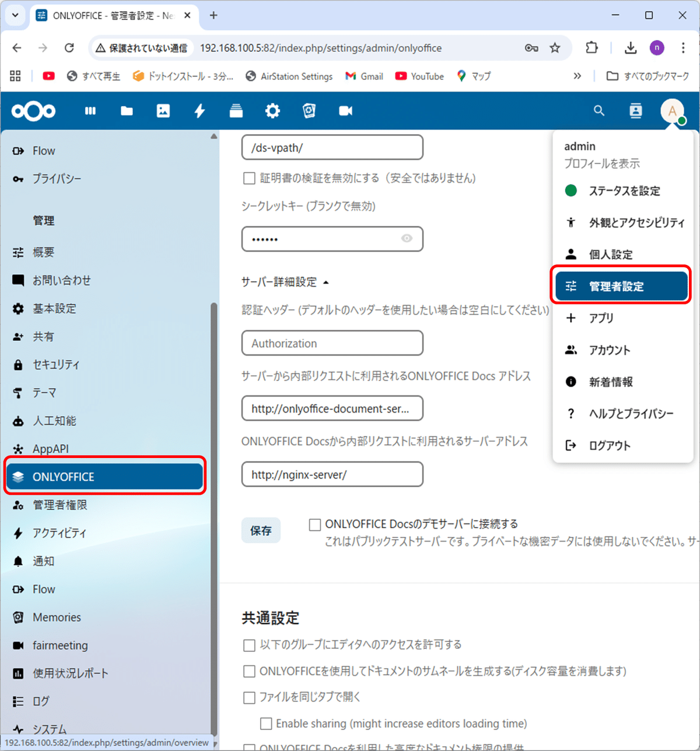Click the green status indicator dot
Viewport: 700px width, 751px height.
570,190
